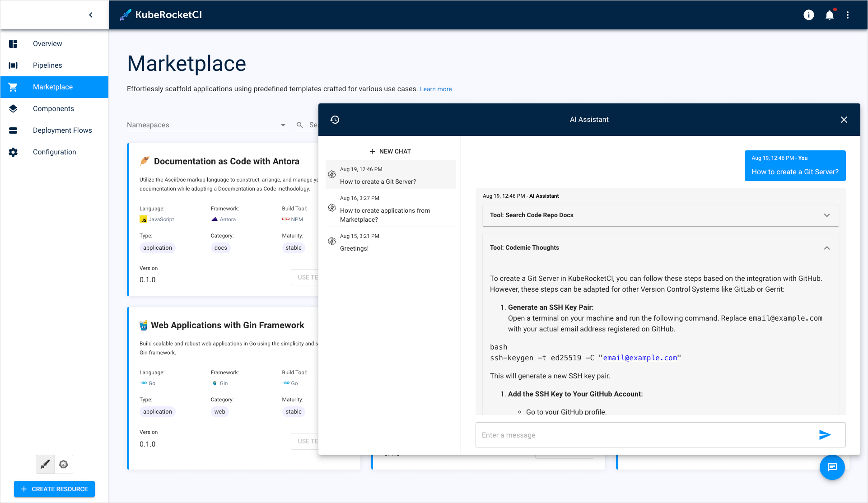Click the Deployment Flows icon
The width and height of the screenshot is (868, 503).
(14, 130)
